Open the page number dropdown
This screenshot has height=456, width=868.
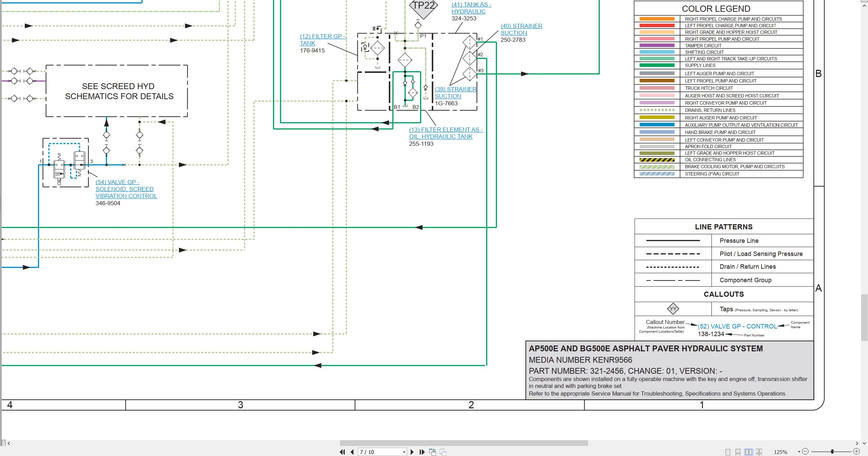click(404, 452)
